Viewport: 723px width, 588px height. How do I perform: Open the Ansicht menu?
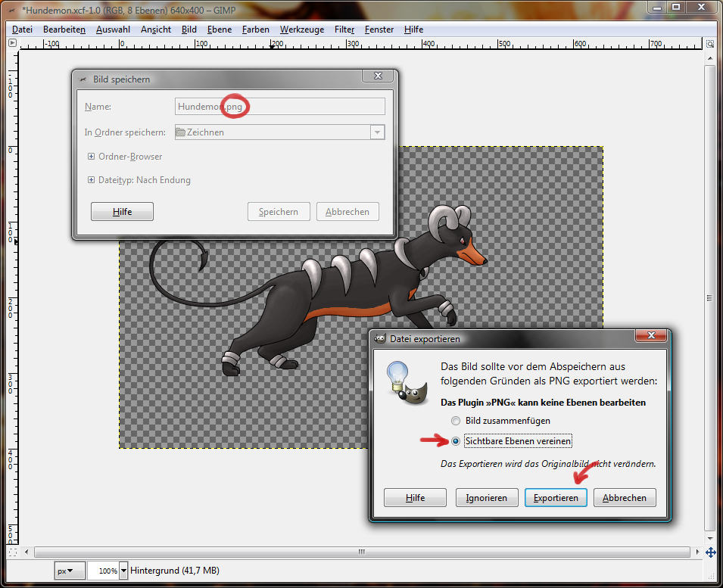coord(156,30)
